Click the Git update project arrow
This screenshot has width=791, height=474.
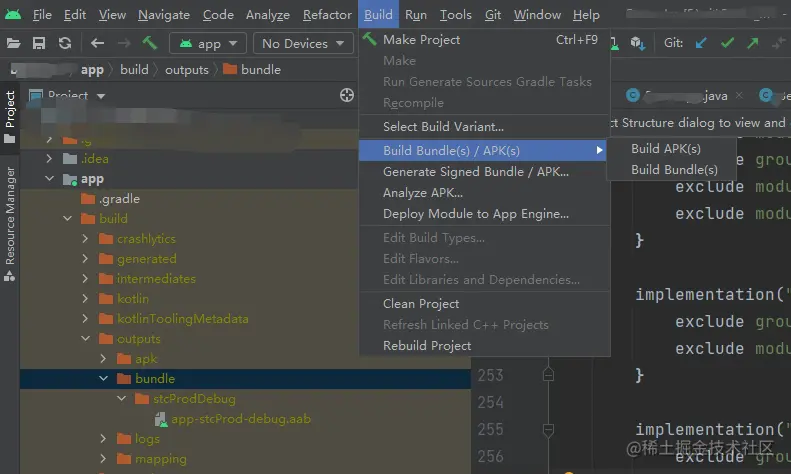[701, 43]
